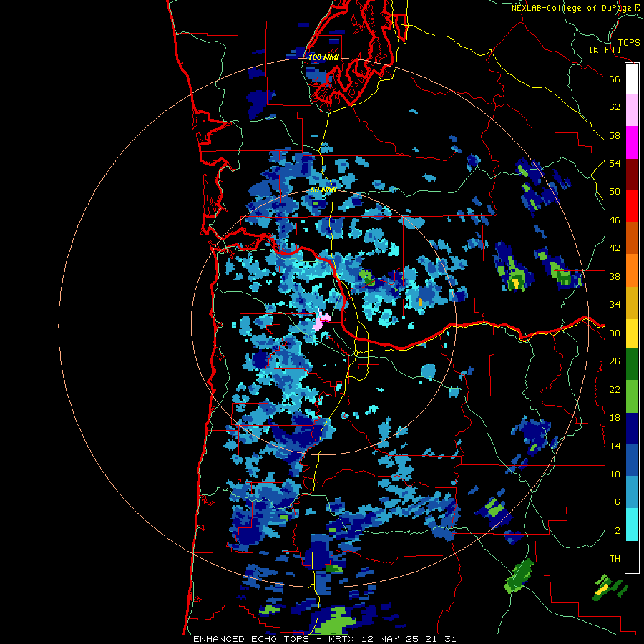
Task: Click legend value 54
Action: [615, 163]
